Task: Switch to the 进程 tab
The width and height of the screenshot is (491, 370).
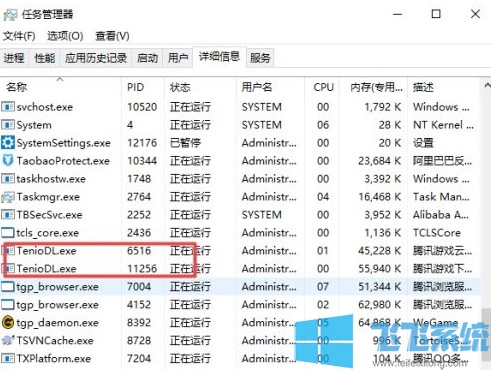Action: [14, 58]
